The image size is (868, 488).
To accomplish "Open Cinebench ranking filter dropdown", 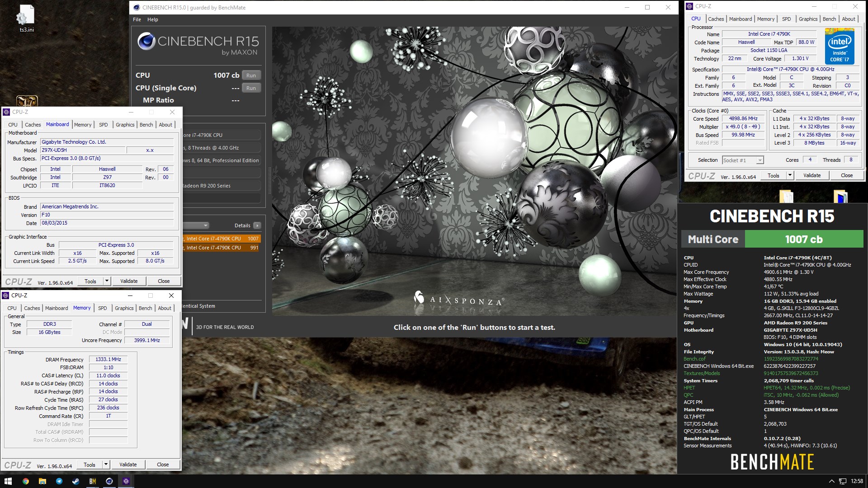I will pos(196,225).
